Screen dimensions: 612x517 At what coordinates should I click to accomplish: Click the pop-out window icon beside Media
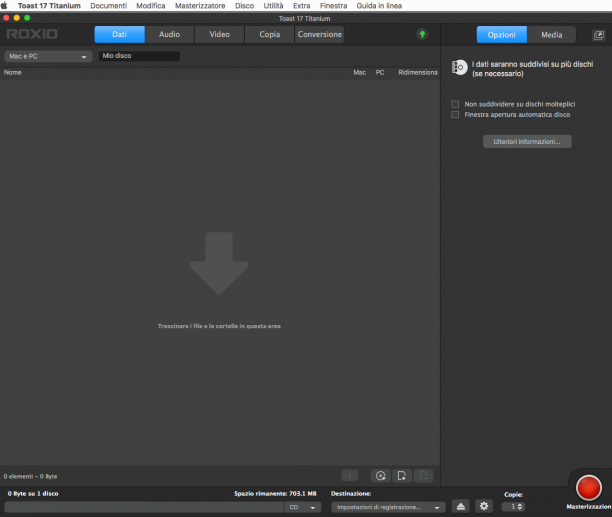(599, 35)
